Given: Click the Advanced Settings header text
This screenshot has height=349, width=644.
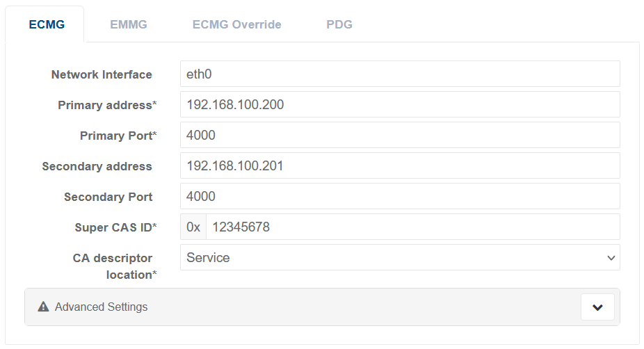Looking at the screenshot, I should [101, 307].
